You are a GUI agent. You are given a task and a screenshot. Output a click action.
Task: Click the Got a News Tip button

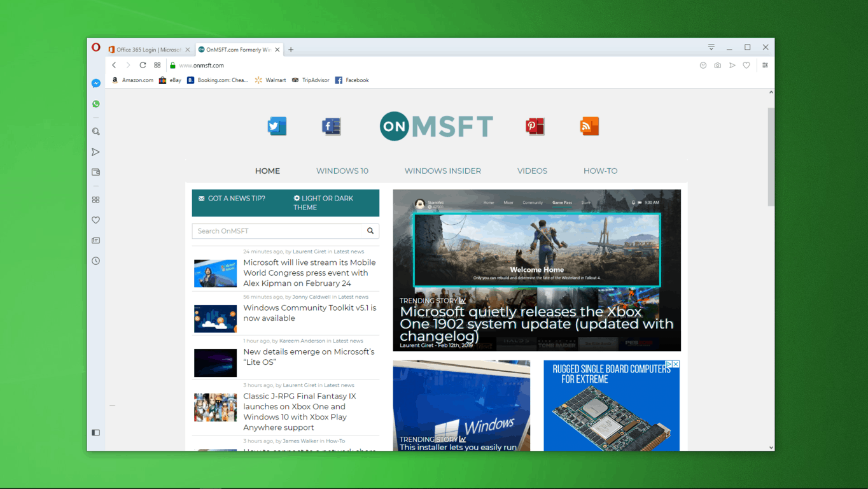tap(232, 198)
